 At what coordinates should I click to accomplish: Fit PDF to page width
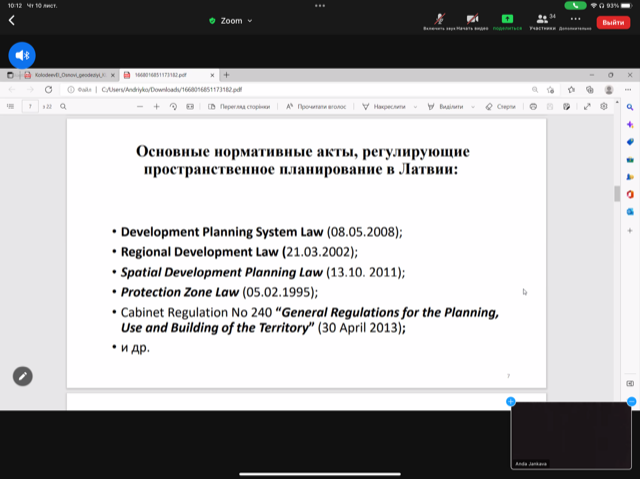(190, 106)
